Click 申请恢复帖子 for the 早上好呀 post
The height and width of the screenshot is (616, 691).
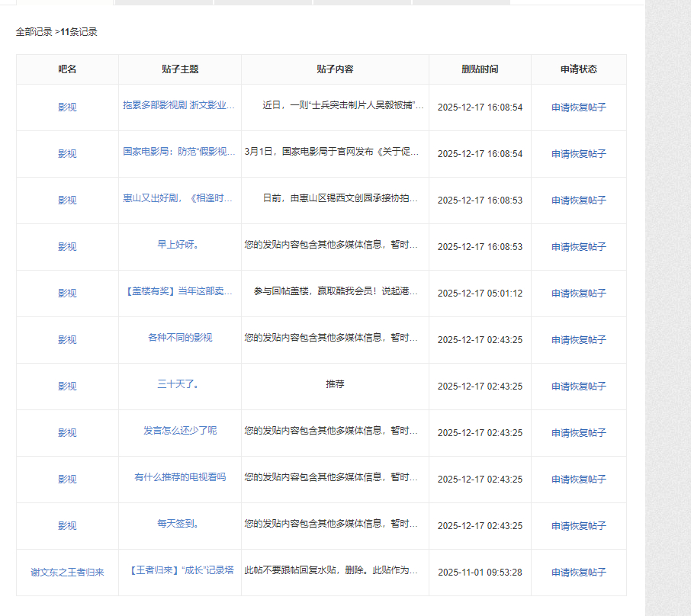(578, 247)
